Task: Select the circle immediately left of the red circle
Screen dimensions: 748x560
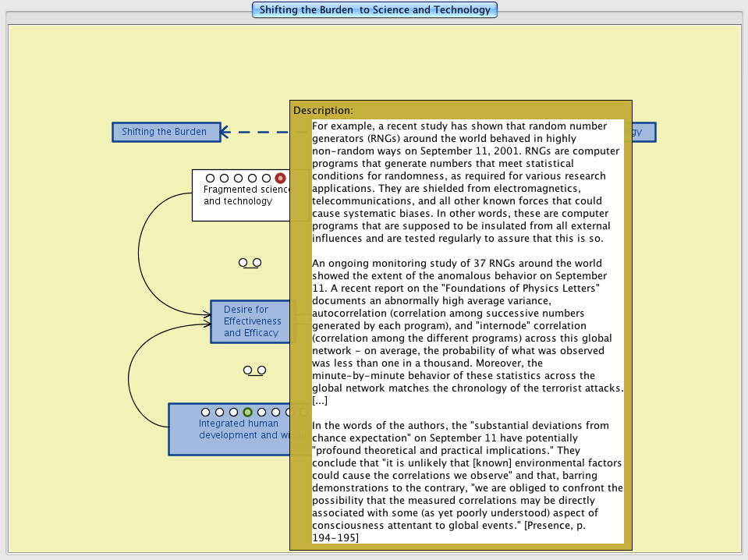Action: click(266, 179)
